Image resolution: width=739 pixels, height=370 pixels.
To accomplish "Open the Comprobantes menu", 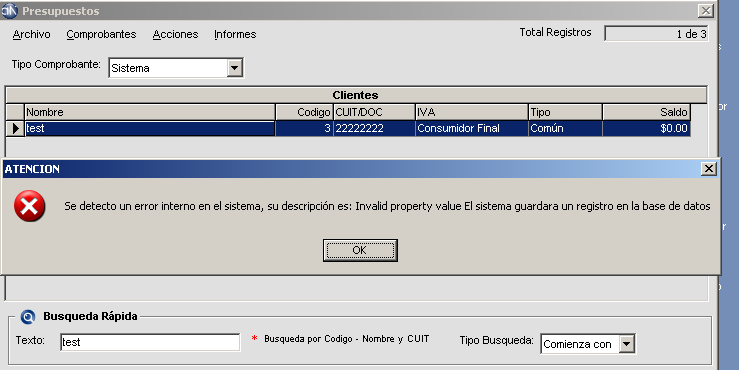I will point(101,34).
